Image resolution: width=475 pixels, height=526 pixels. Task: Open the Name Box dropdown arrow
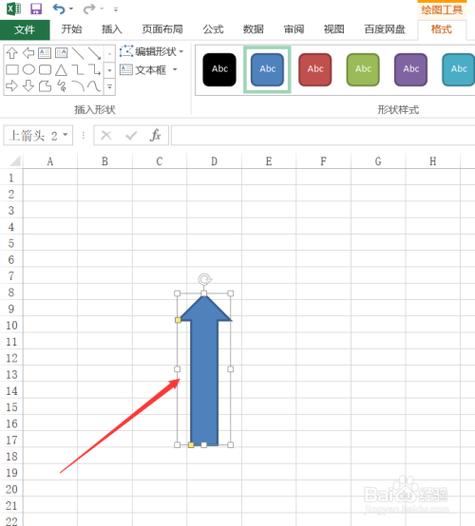[66, 135]
